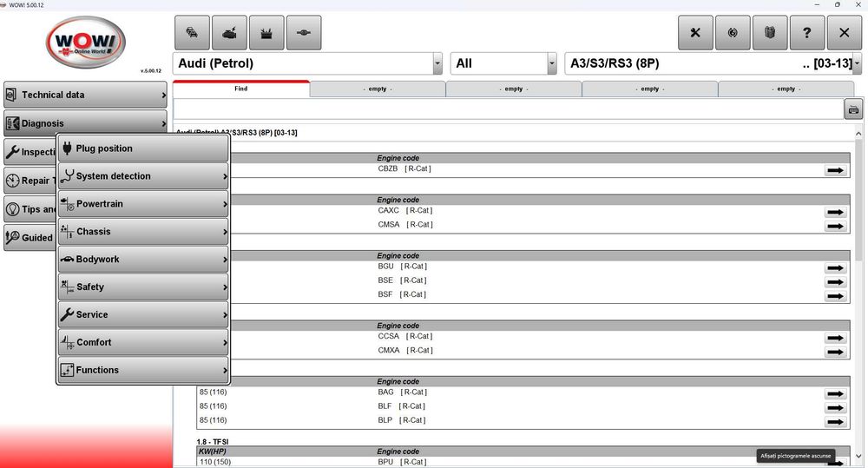Click the '1.8 - TFSI' section heading
868x468 pixels.
point(213,442)
